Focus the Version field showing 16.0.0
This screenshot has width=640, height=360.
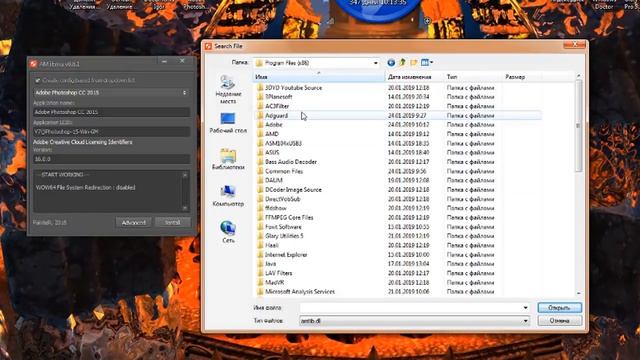tap(111, 159)
